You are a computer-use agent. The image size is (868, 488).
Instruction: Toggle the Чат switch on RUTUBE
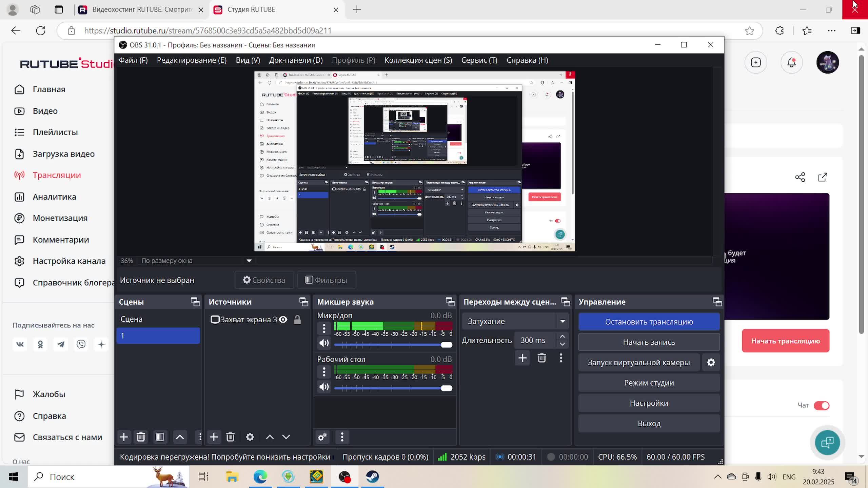(821, 405)
